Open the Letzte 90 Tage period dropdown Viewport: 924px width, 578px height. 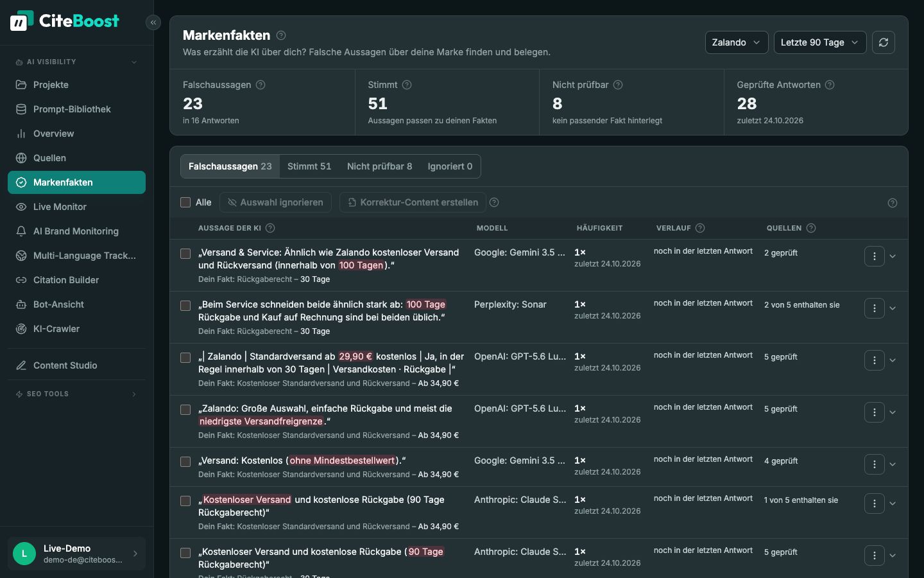[820, 42]
